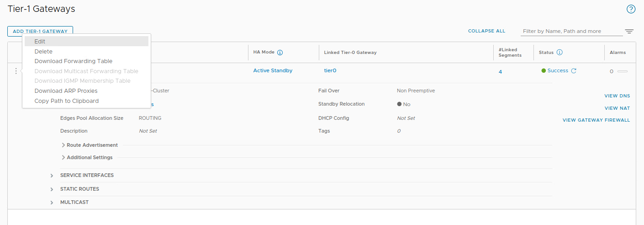Expand the MULTICAST section
This screenshot has width=644, height=225.
pos(52,203)
